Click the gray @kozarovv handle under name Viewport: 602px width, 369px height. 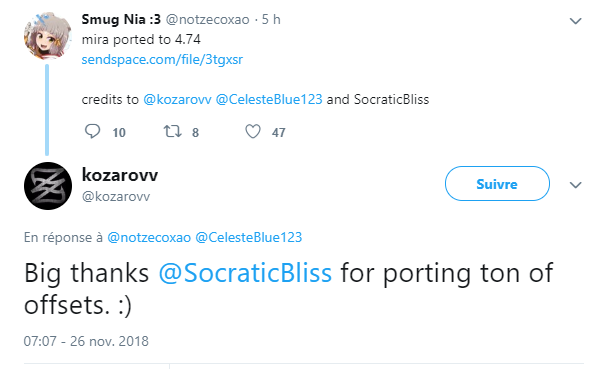click(x=116, y=197)
